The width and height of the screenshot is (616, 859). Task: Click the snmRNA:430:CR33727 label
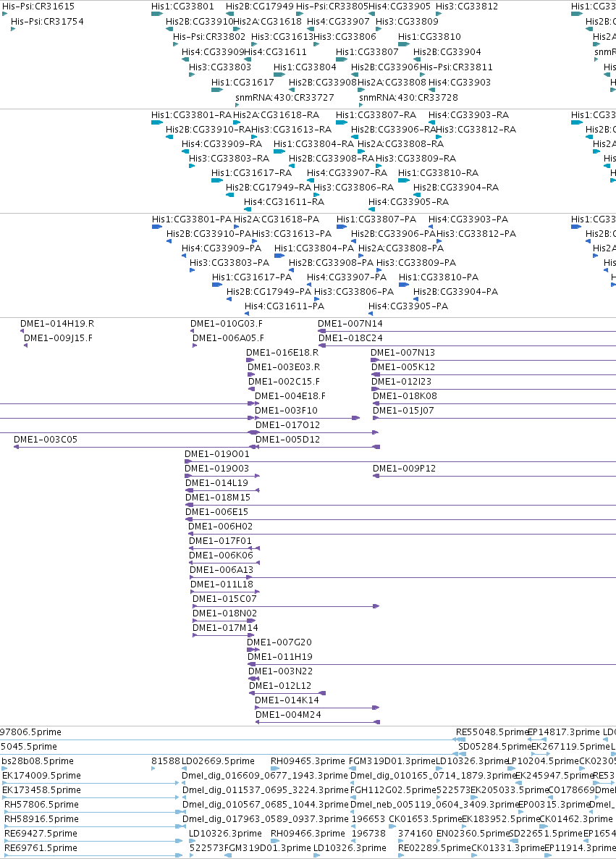pos(284,98)
